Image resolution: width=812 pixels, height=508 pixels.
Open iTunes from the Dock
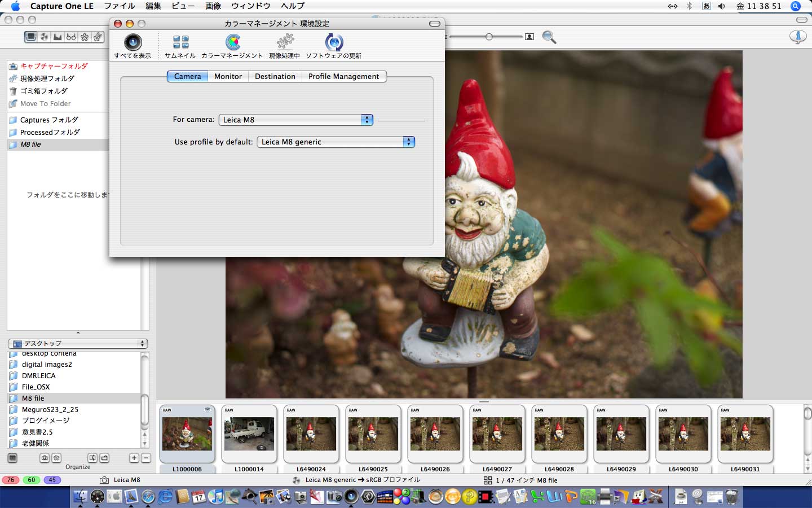coord(216,496)
